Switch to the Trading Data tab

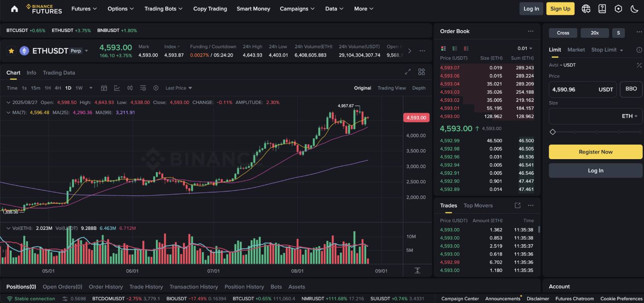pyautogui.click(x=59, y=73)
